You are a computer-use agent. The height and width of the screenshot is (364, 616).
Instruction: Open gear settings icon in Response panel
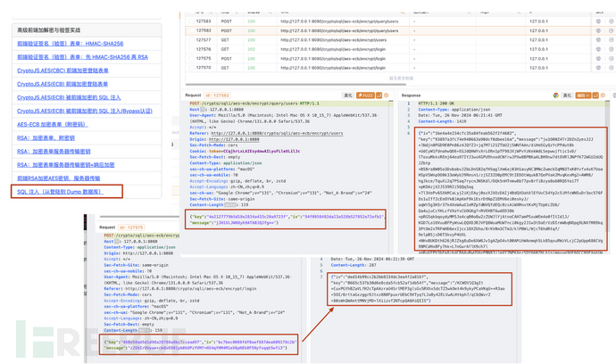pyautogui.click(x=603, y=95)
